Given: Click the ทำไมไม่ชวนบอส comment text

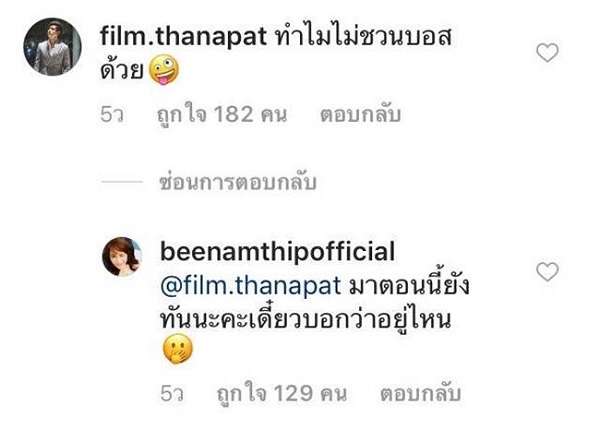Looking at the screenshot, I should (x=364, y=37).
